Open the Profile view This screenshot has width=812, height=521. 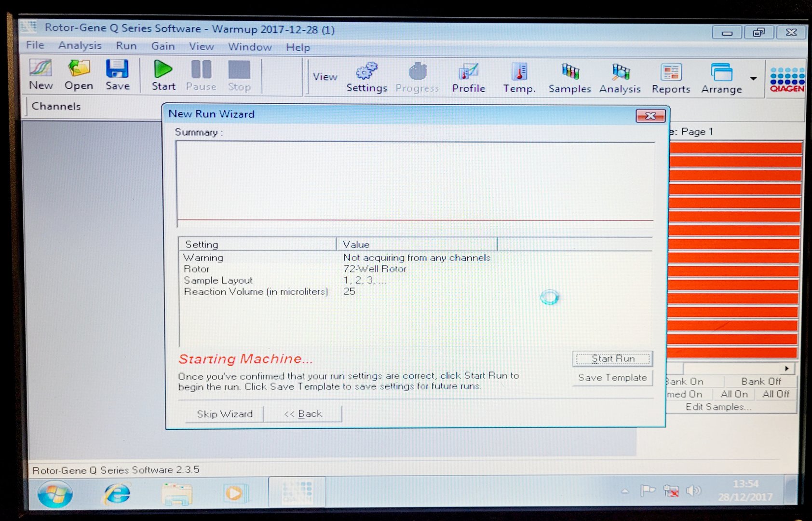(x=469, y=78)
